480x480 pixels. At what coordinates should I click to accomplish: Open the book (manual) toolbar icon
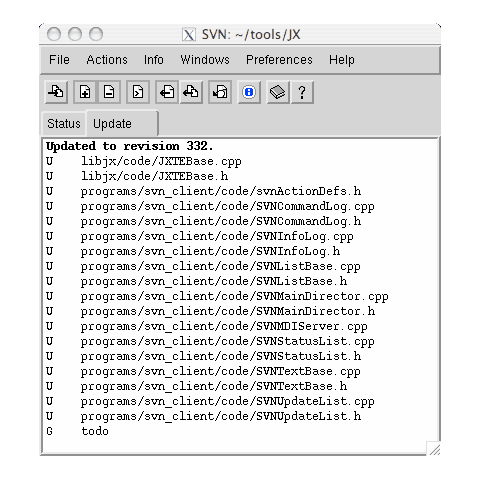coord(278,92)
